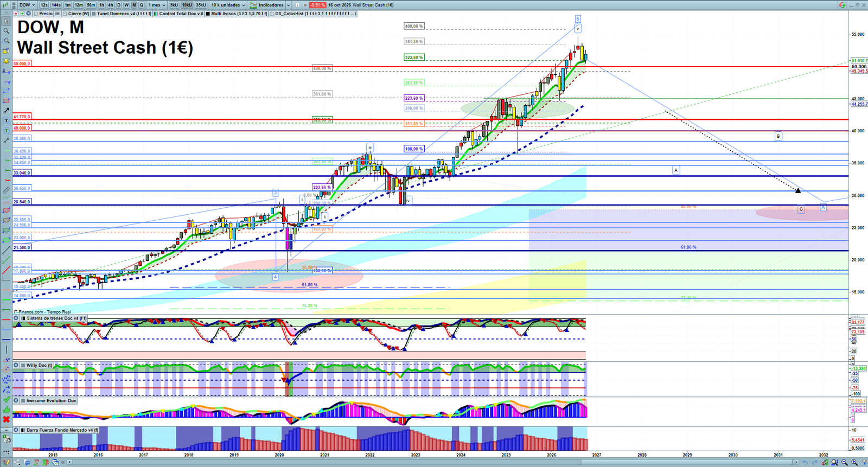Toggle Tunel Domenec v4 indicator
Viewport: 868px width, 467px height.
94,14
